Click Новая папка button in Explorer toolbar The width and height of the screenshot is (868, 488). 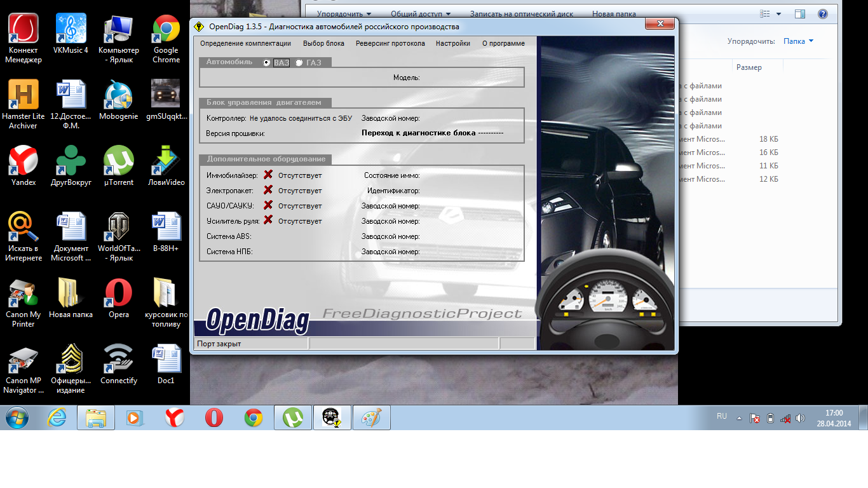click(613, 14)
